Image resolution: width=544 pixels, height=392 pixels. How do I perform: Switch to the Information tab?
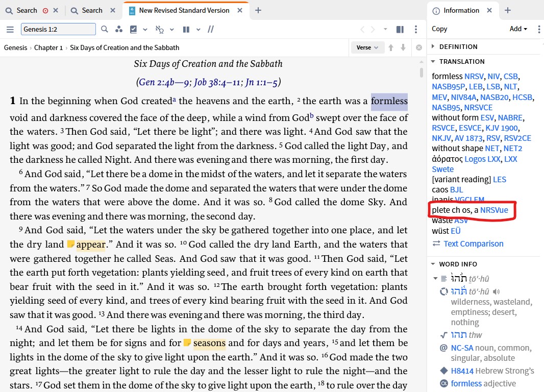[462, 10]
